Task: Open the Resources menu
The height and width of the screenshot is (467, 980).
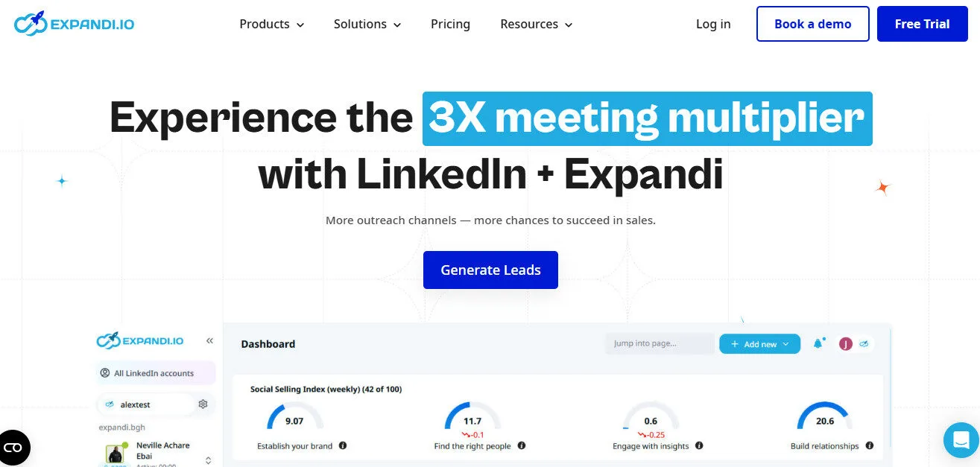Action: point(535,24)
